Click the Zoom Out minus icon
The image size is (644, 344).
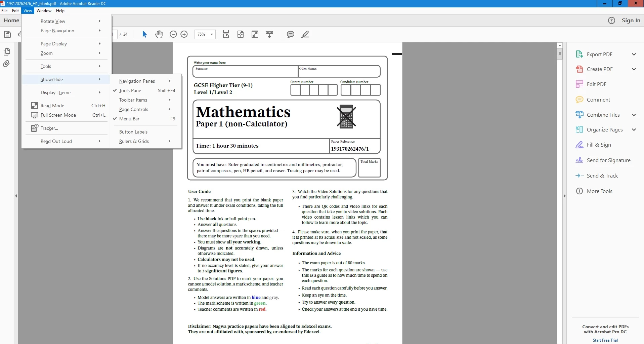coord(173,34)
